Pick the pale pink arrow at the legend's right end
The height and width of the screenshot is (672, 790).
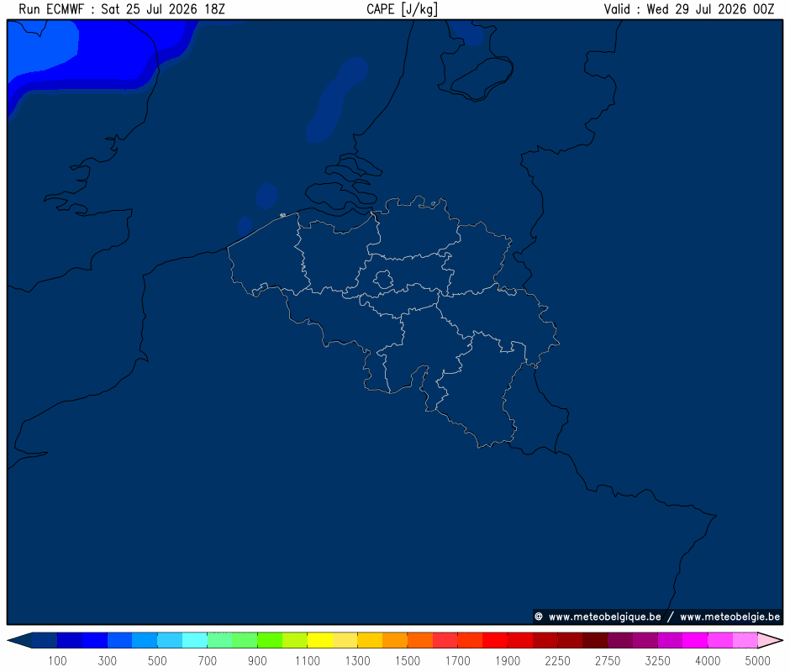coord(771,640)
